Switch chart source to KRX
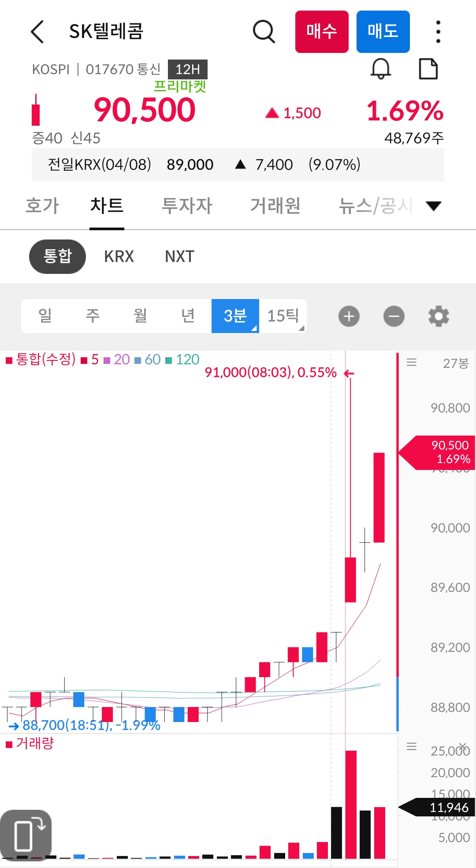The image size is (476, 868). (x=119, y=256)
